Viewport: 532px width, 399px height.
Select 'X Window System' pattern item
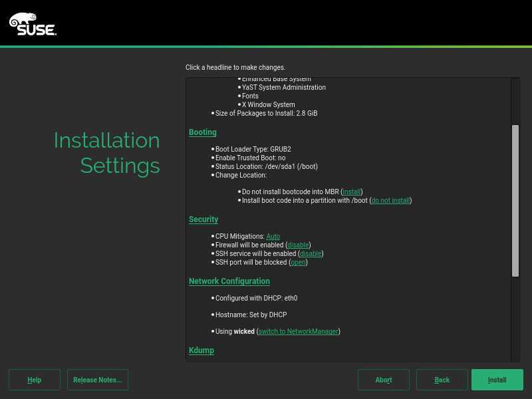pos(269,104)
